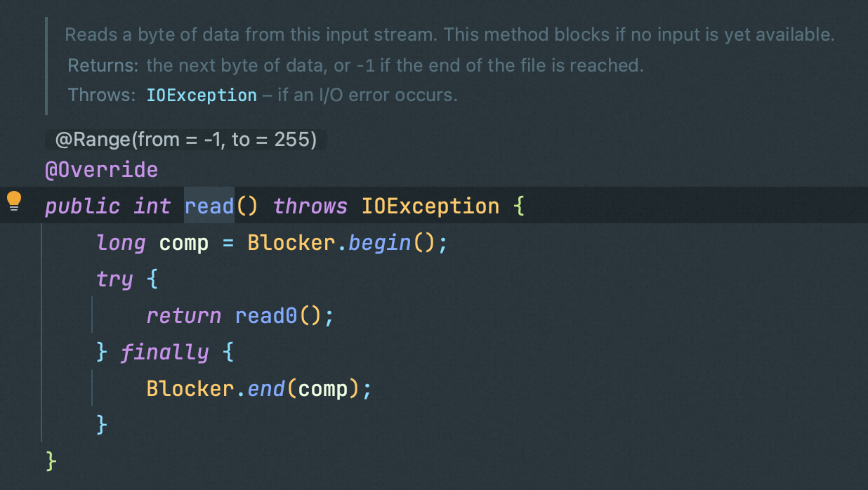Viewport: 868px width, 490px height.
Task: Click the int return type keyword
Action: point(152,206)
